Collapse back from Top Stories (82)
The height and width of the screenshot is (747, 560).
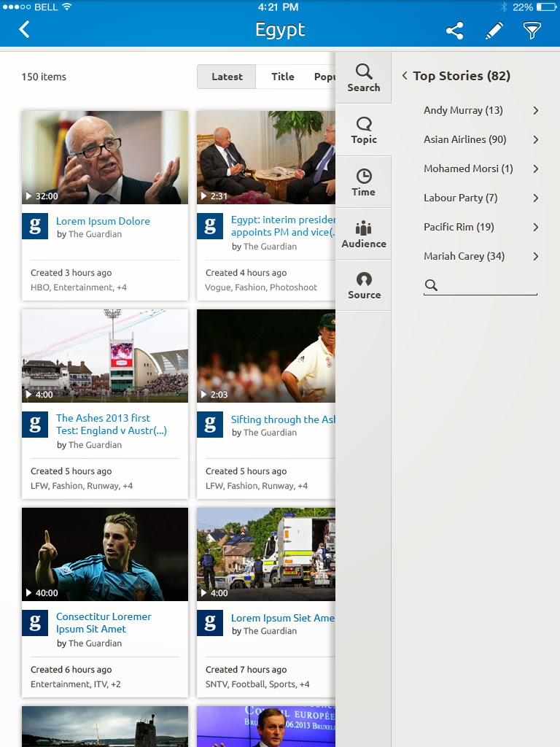(404, 75)
